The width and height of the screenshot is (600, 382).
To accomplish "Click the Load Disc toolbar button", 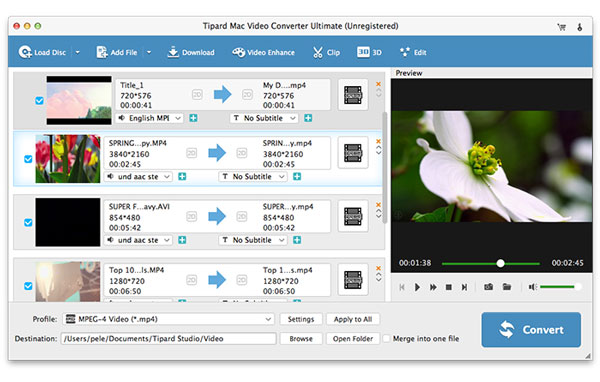I will tap(42, 52).
